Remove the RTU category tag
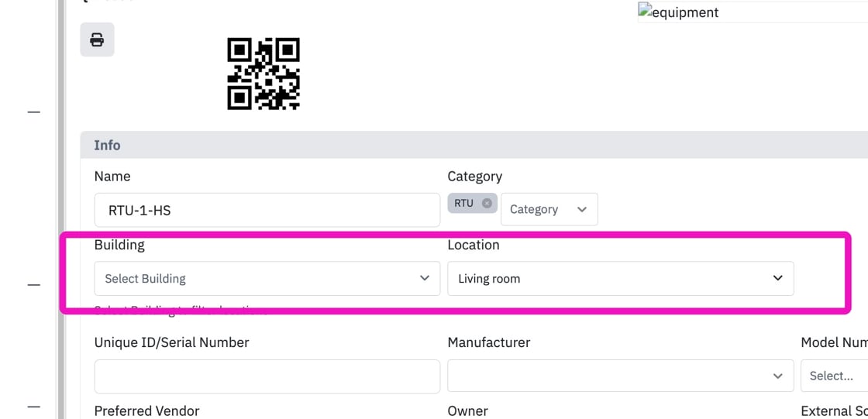The height and width of the screenshot is (419, 868). [x=487, y=203]
